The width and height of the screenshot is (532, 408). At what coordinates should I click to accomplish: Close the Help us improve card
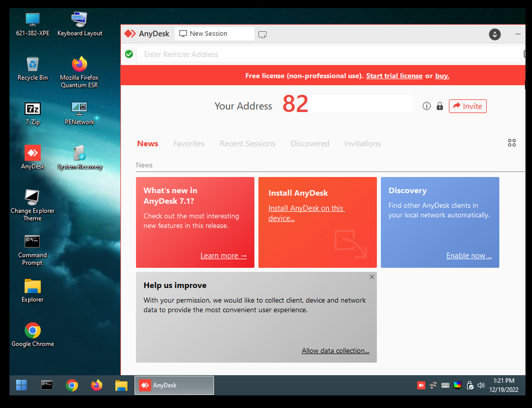pyautogui.click(x=371, y=277)
